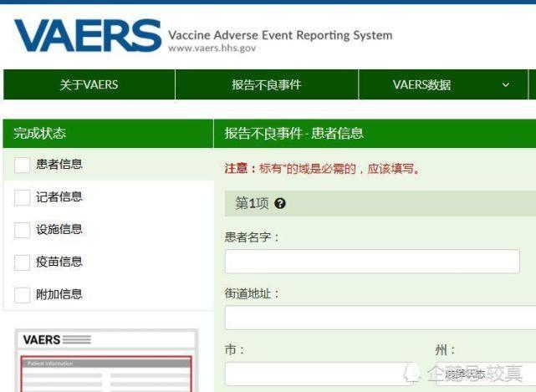Toggle the 附加信息 checkbox

[x=23, y=295]
